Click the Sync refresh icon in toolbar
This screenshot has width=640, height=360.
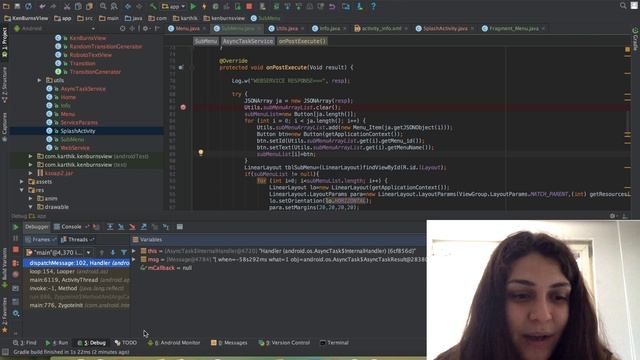pyautogui.click(x=28, y=6)
